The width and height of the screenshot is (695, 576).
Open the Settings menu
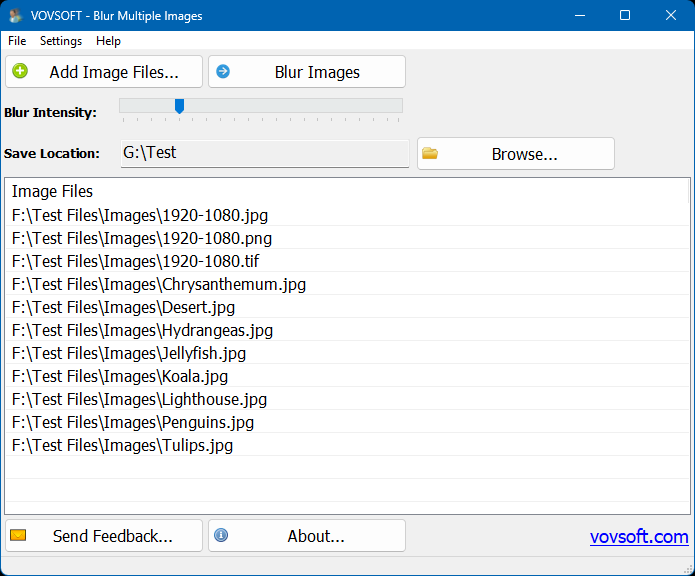61,41
